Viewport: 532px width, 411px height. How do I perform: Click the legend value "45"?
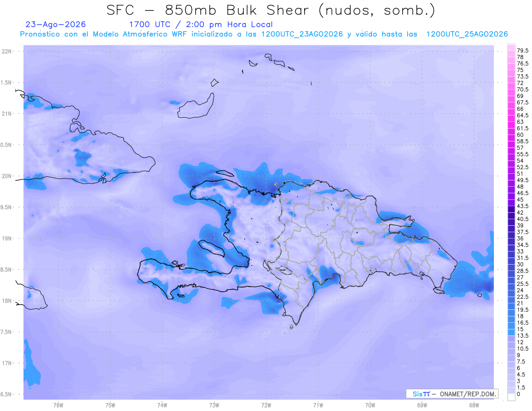pos(520,200)
